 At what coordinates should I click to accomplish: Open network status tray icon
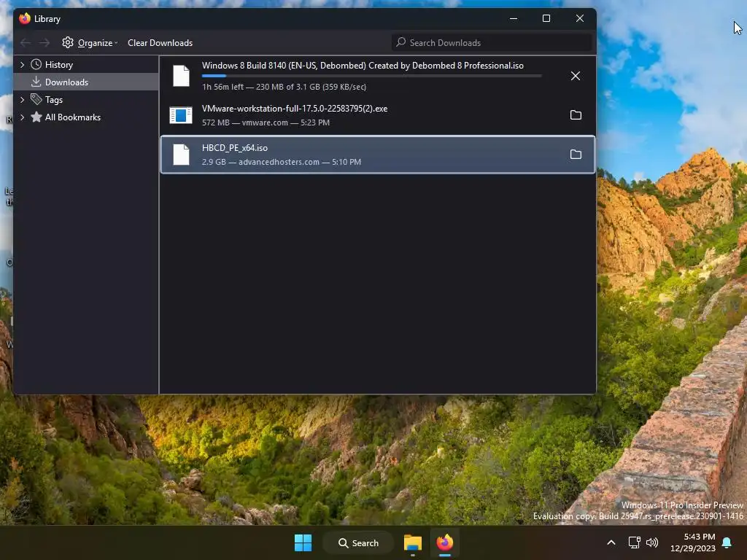point(635,542)
